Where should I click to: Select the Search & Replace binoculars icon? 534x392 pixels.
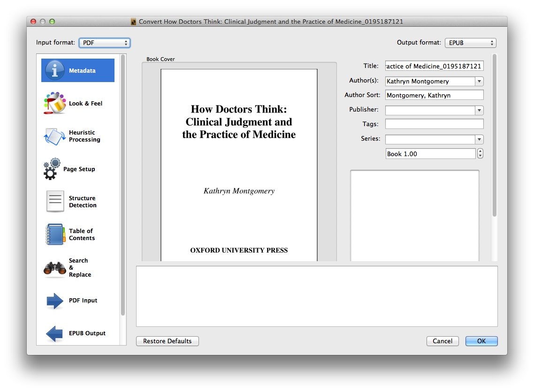coord(54,268)
